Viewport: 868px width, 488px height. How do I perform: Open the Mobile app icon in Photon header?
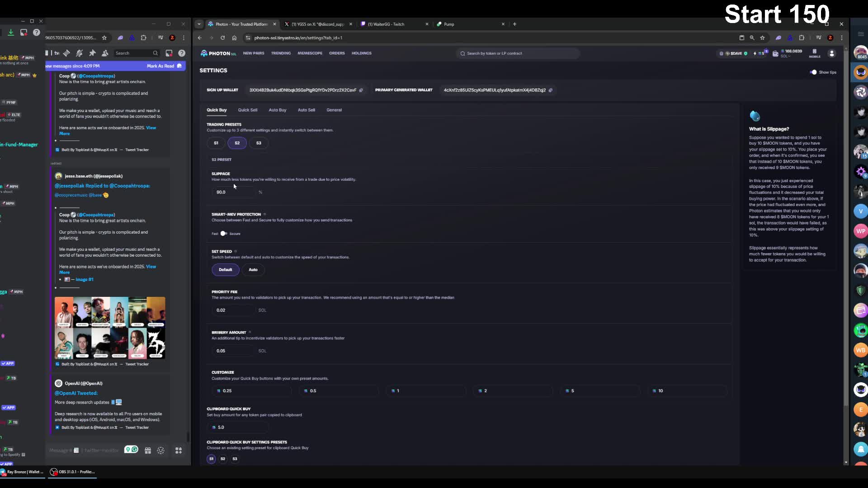[814, 53]
